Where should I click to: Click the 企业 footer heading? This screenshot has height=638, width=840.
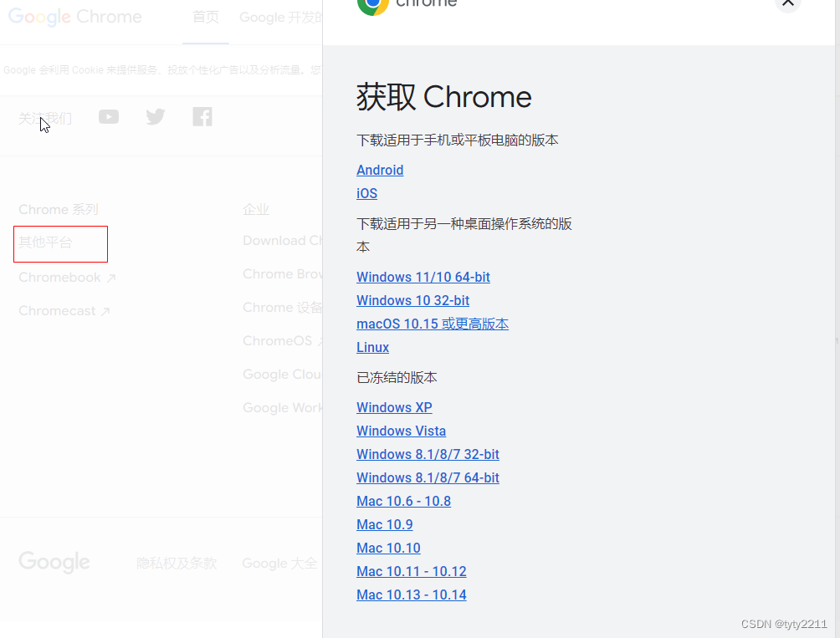click(255, 209)
